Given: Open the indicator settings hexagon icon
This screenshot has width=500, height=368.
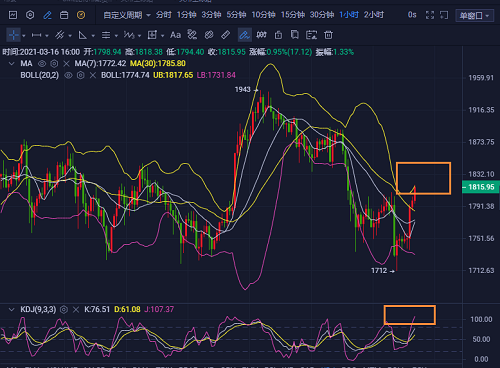Looking at the screenshot, I should (30, 15).
